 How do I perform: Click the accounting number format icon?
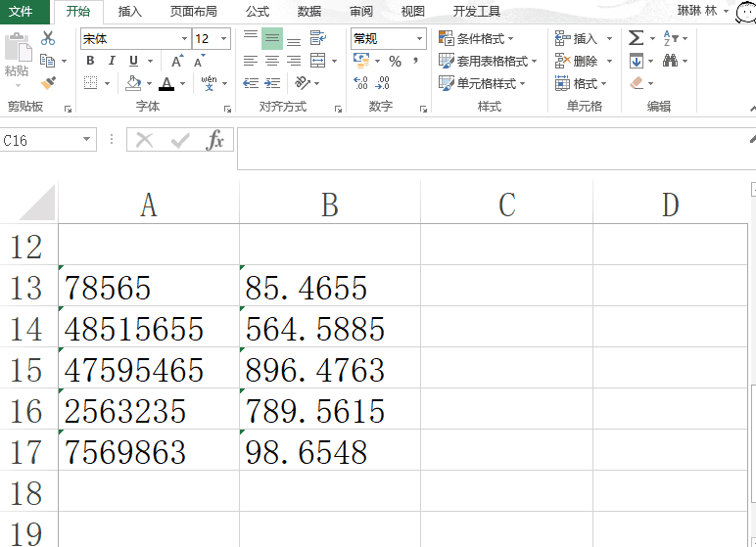click(361, 61)
